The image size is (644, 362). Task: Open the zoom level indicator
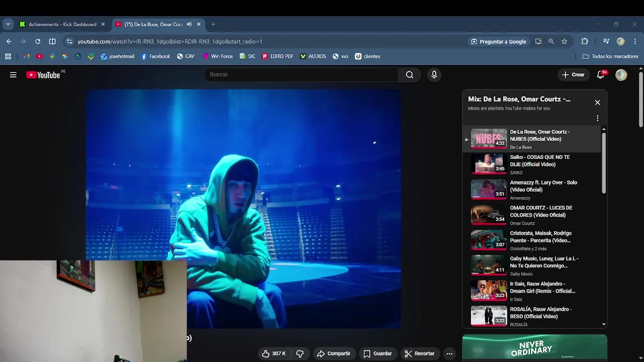click(x=551, y=41)
